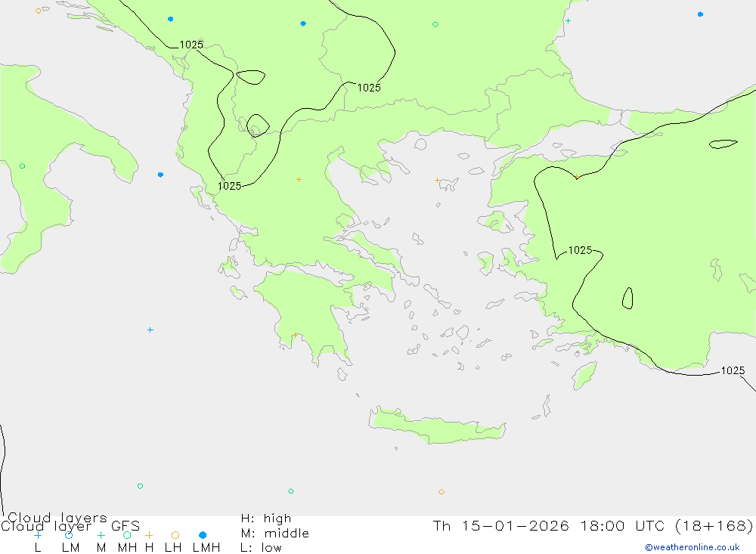Click the green circle marker over southern Italy
This screenshot has height=554, width=756.
(x=22, y=166)
